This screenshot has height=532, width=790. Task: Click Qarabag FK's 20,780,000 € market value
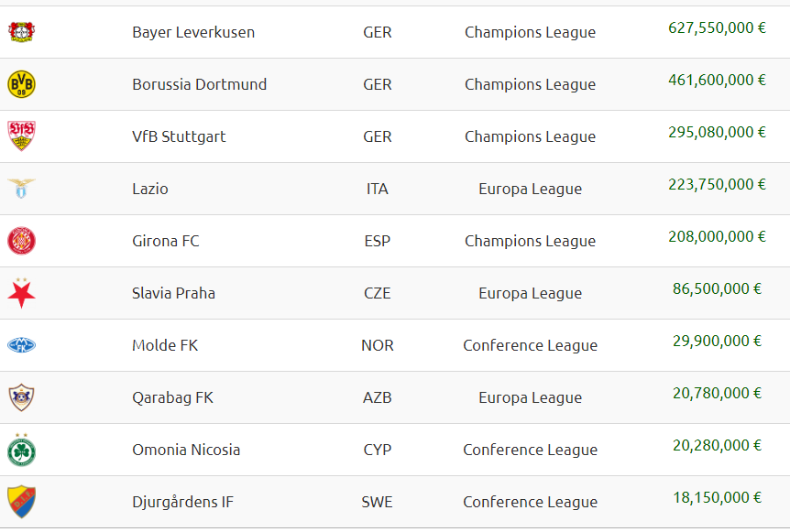[x=717, y=393]
